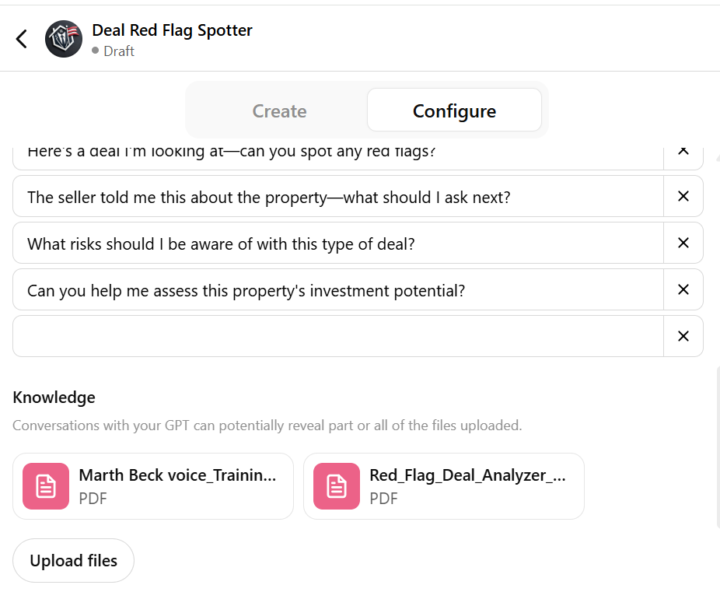Remove the 'What risks' conversation starter
Screen dimensions: 720x599
point(683,243)
